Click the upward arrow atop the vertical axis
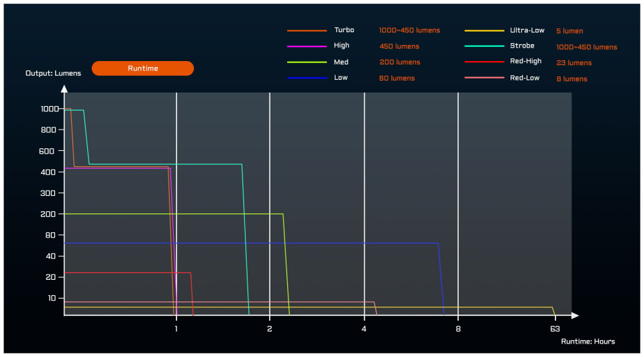 pyautogui.click(x=64, y=88)
